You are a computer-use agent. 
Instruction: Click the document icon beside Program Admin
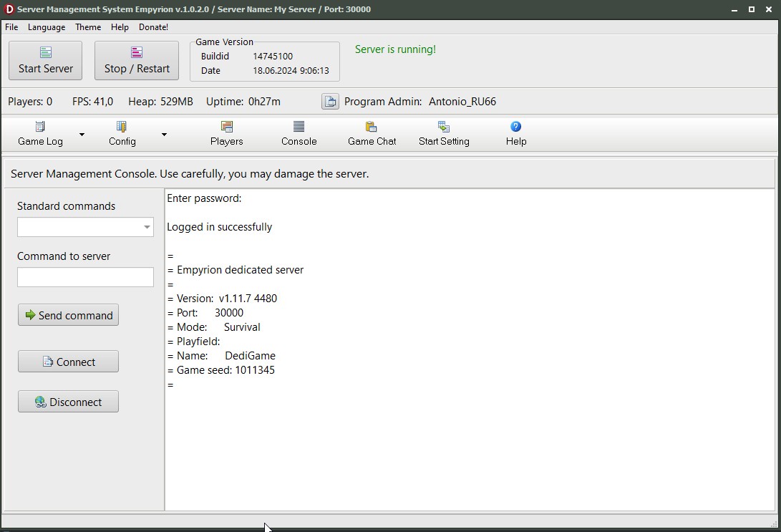coord(330,102)
